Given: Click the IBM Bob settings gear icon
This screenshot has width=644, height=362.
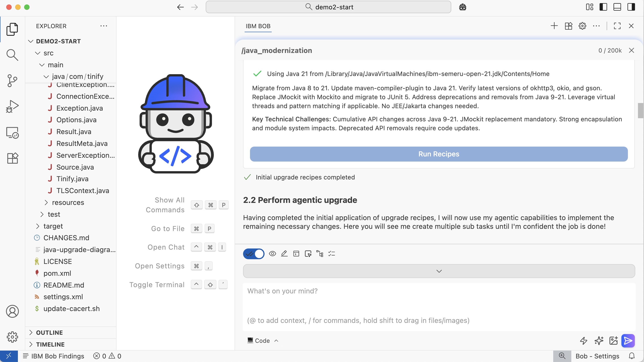Looking at the screenshot, I should (582, 26).
